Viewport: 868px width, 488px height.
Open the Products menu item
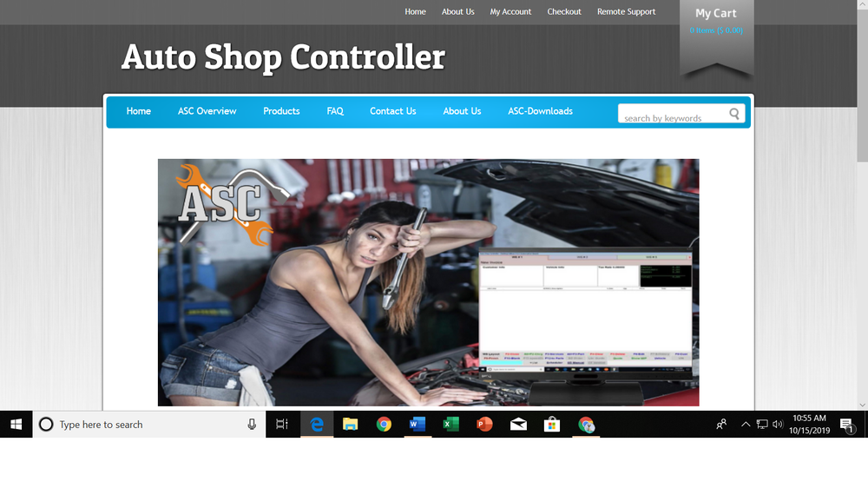[281, 111]
